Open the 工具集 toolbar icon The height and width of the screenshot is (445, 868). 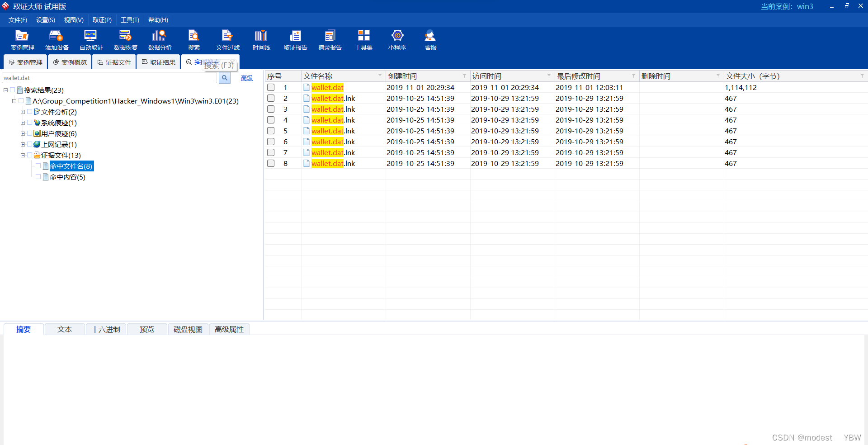[363, 40]
